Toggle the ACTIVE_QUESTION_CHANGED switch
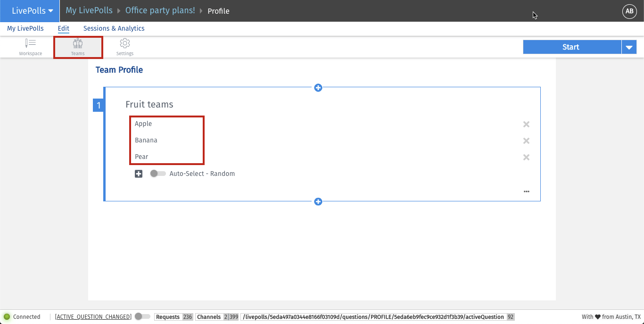The height and width of the screenshot is (324, 644). click(x=142, y=317)
